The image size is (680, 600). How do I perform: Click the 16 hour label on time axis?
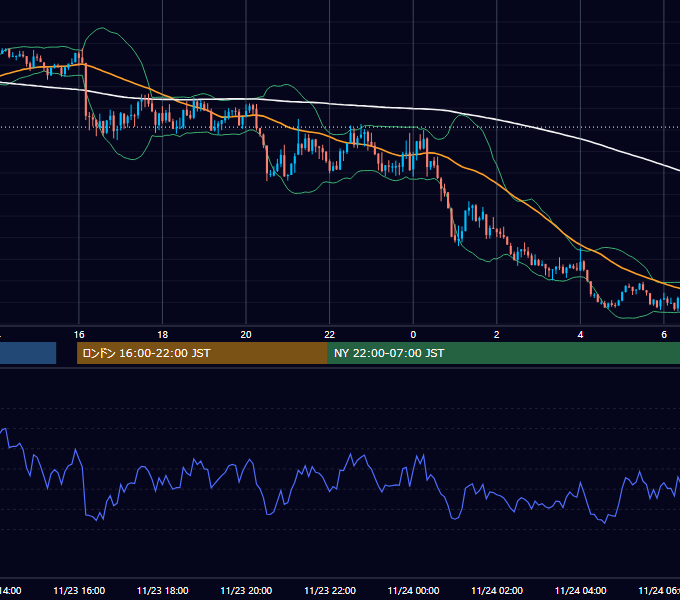79,335
